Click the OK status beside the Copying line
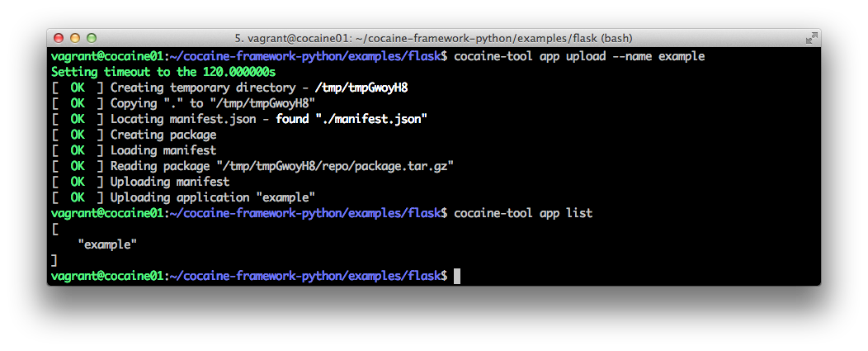 pyautogui.click(x=78, y=103)
